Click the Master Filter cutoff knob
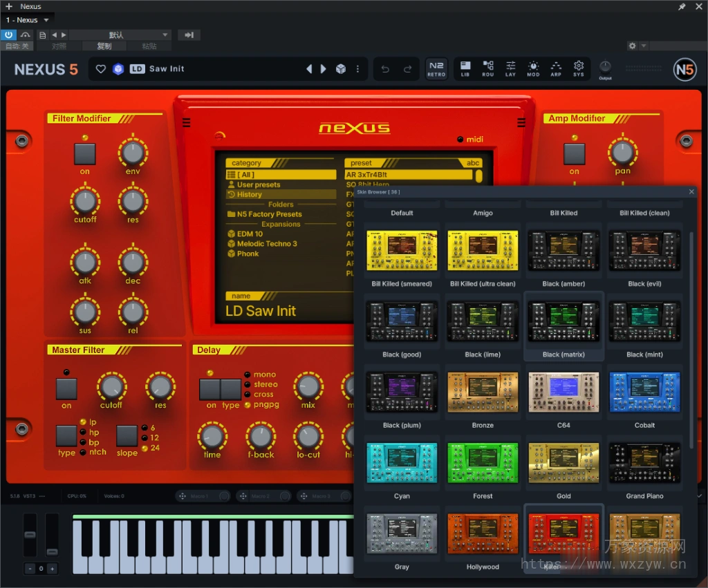The width and height of the screenshot is (708, 588). click(x=111, y=386)
